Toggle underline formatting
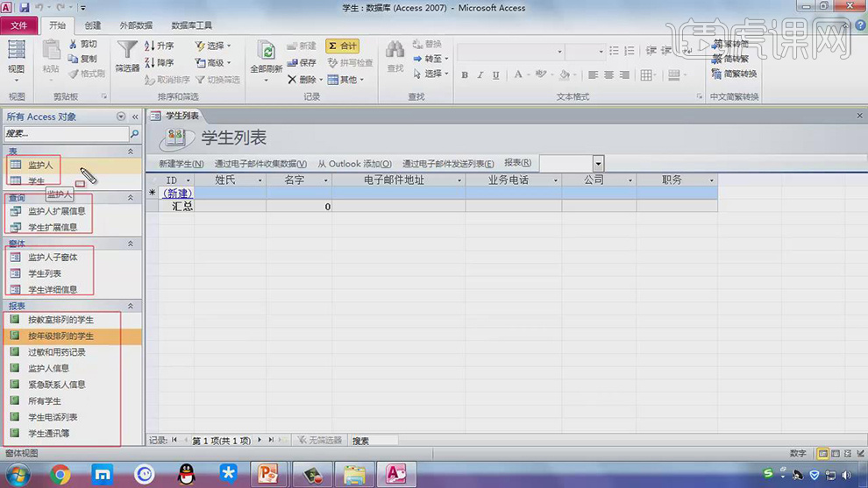This screenshot has height=488, width=868. pos(495,75)
